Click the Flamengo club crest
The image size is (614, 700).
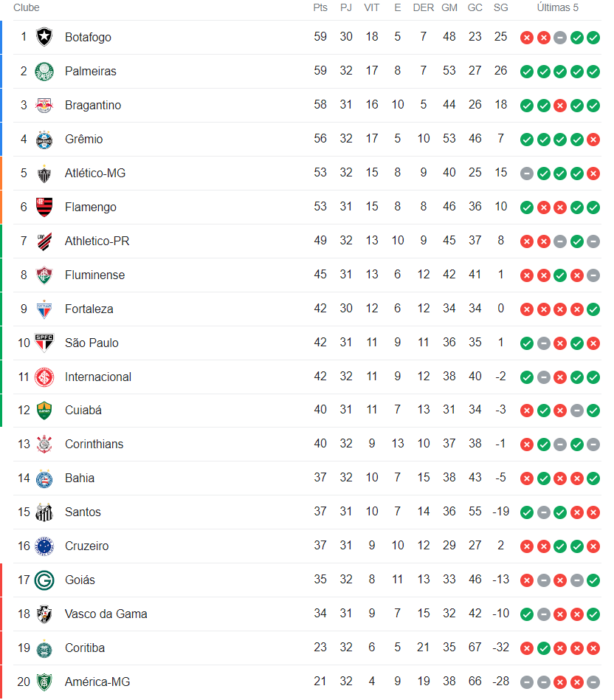44,207
